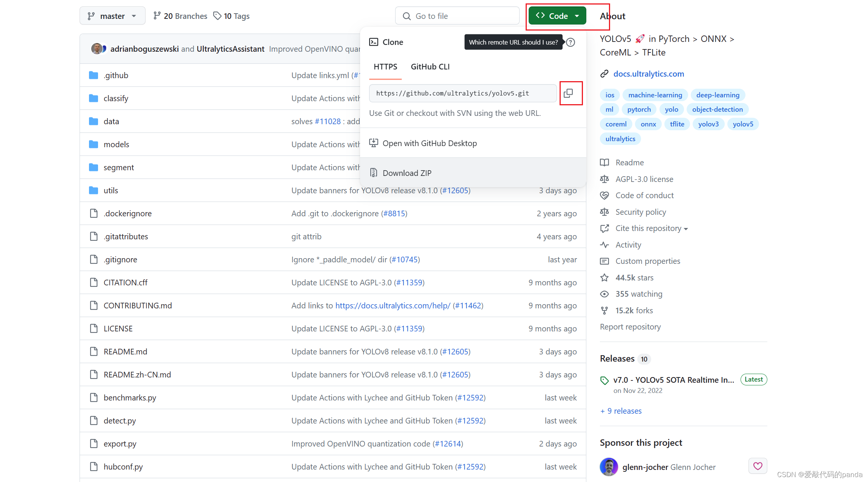The width and height of the screenshot is (868, 482).
Task: Click the star icon next to 44.5k stars
Action: (x=604, y=278)
